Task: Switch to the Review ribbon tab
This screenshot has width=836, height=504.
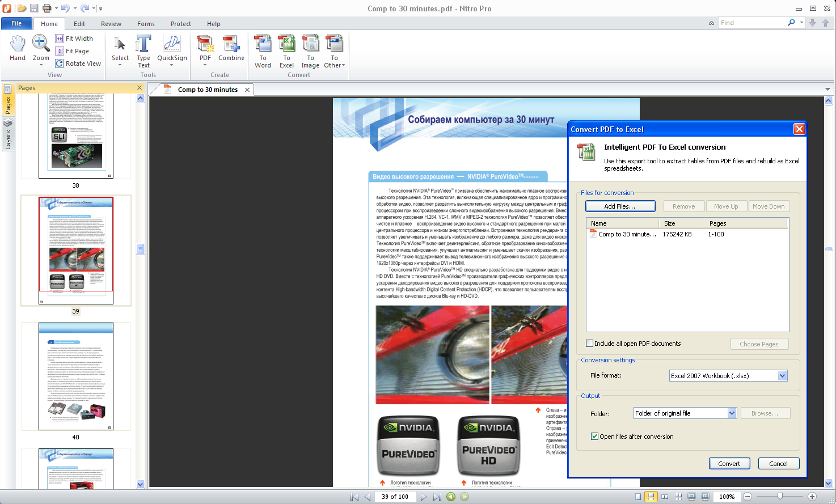Action: pos(111,24)
